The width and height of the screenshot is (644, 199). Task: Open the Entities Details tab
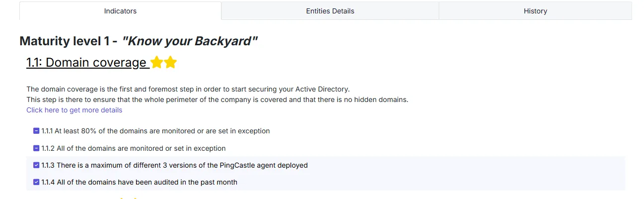click(x=330, y=11)
